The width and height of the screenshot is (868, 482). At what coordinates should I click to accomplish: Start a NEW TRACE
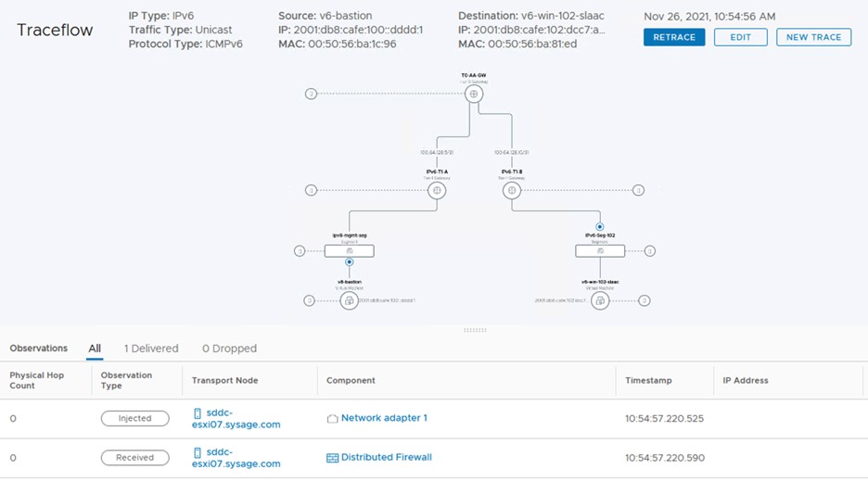coord(813,37)
